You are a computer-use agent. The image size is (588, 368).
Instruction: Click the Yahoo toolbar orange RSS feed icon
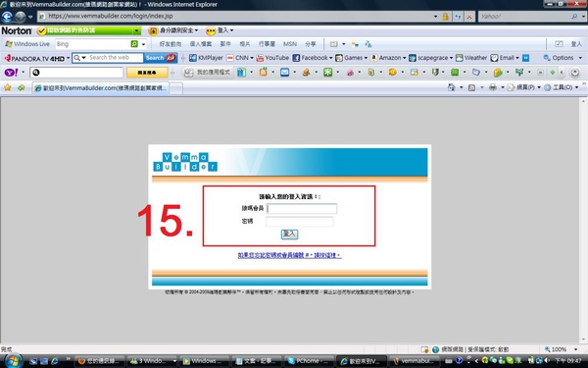[x=264, y=72]
